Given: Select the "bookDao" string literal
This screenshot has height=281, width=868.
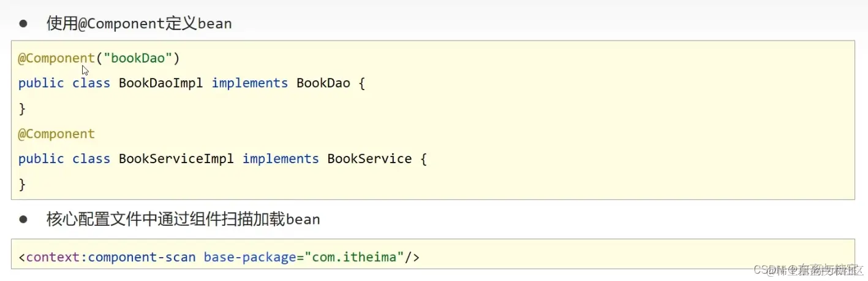Looking at the screenshot, I should pos(138,58).
